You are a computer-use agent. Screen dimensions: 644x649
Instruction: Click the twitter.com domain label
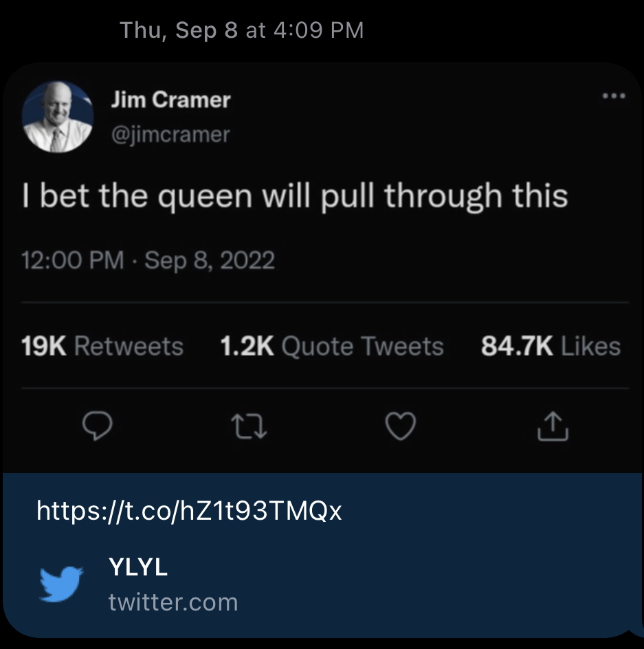(173, 602)
